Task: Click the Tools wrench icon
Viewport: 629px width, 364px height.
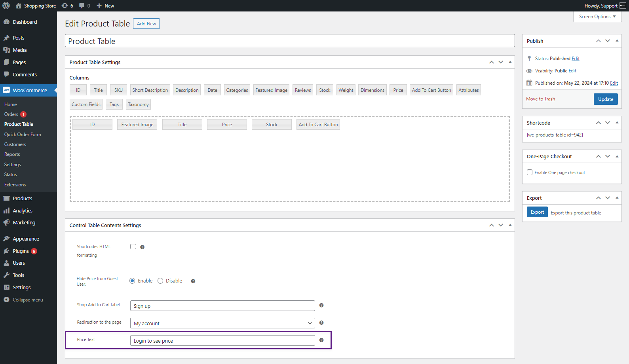Action: (x=6, y=275)
